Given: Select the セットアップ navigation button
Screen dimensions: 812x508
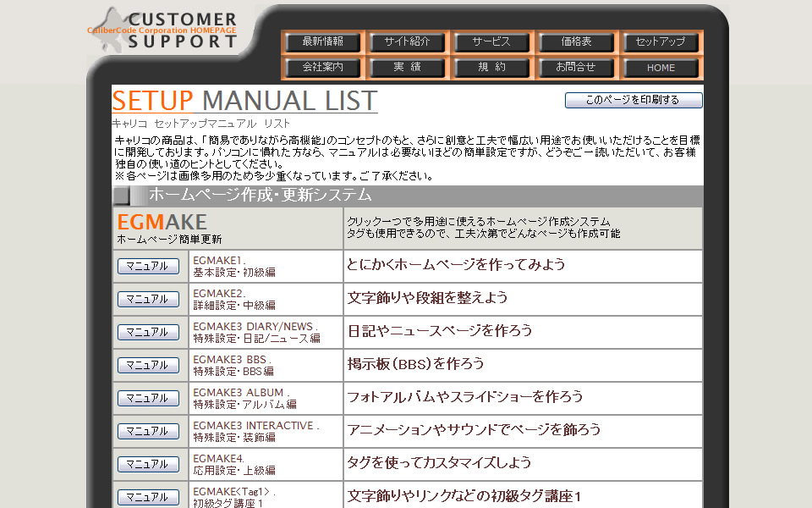Looking at the screenshot, I should (x=661, y=42).
